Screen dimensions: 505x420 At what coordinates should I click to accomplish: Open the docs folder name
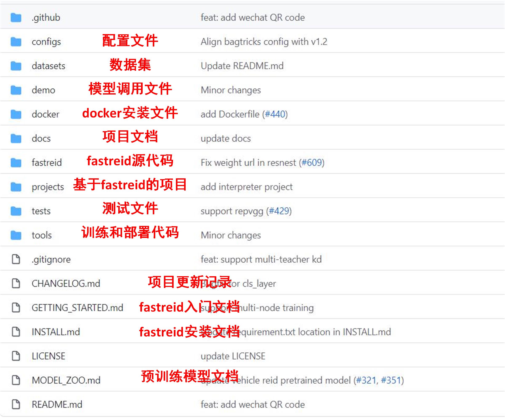point(41,138)
